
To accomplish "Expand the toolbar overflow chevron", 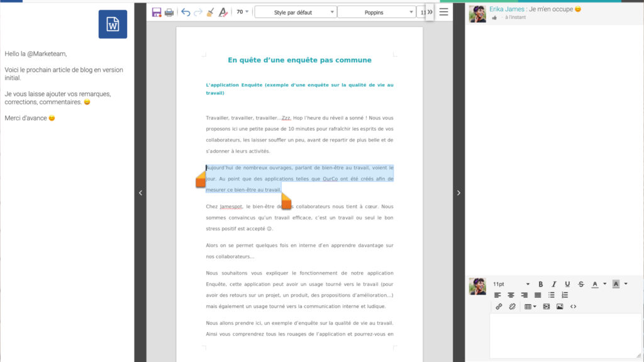I will 428,11.
